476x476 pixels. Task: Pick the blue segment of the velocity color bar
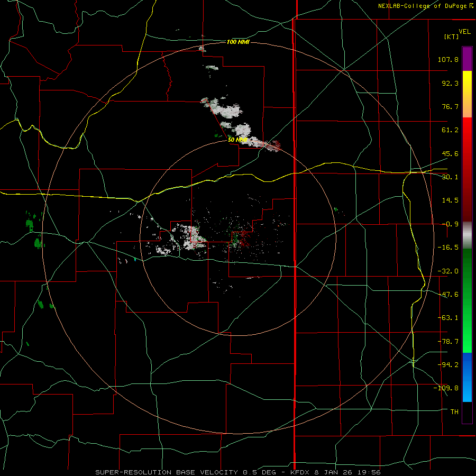467,377
